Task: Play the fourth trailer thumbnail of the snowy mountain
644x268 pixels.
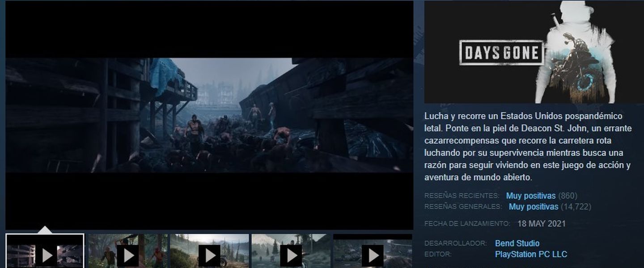Action: pos(291,251)
